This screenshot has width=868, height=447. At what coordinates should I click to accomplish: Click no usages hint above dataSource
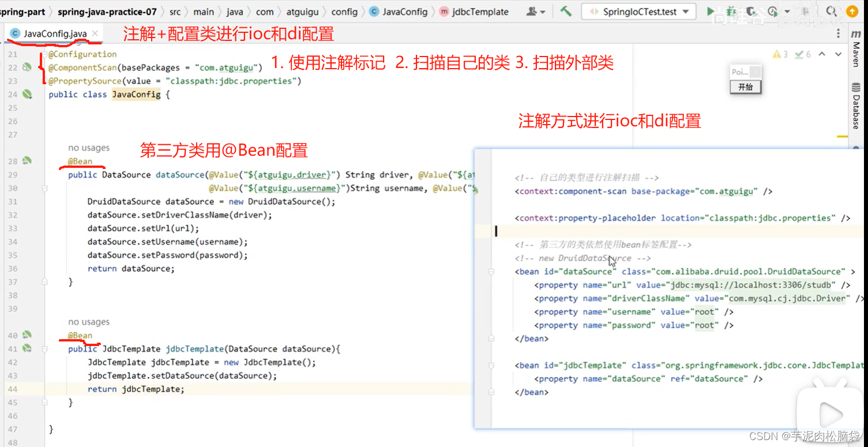coord(88,148)
